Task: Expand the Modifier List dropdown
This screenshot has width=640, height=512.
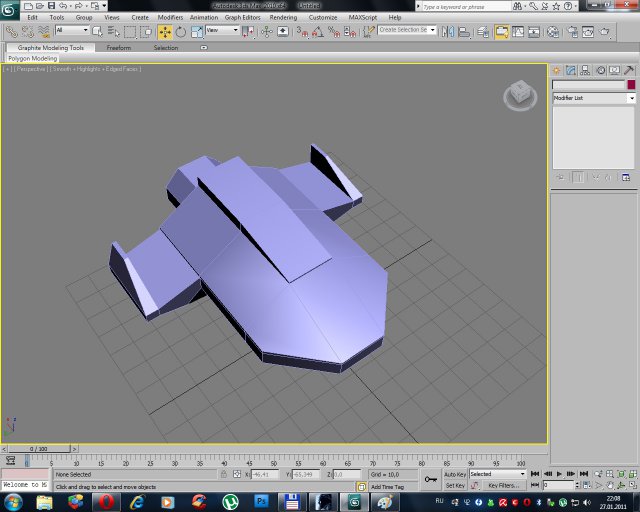Action: coord(631,98)
